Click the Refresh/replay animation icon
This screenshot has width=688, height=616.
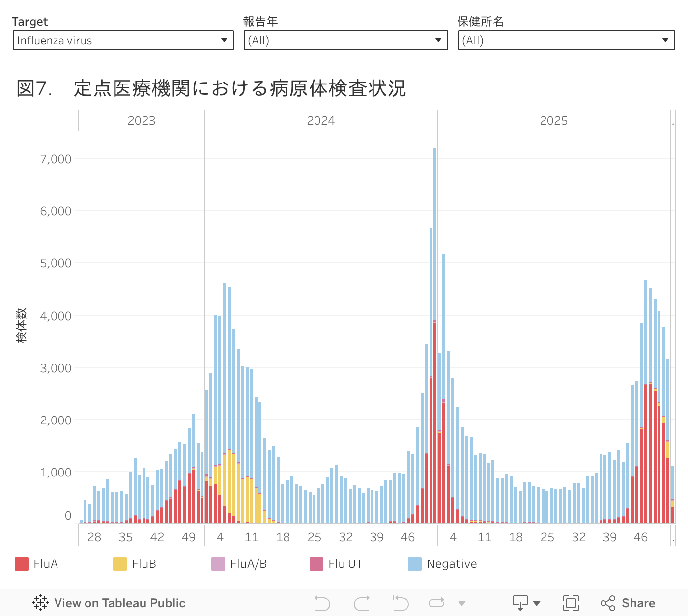(436, 603)
